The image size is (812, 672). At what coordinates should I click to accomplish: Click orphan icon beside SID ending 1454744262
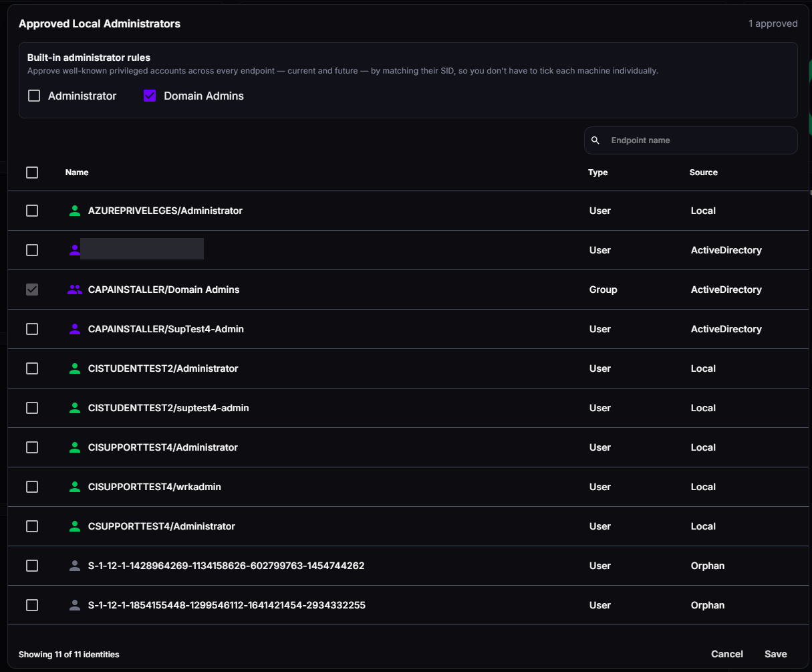tap(75, 566)
